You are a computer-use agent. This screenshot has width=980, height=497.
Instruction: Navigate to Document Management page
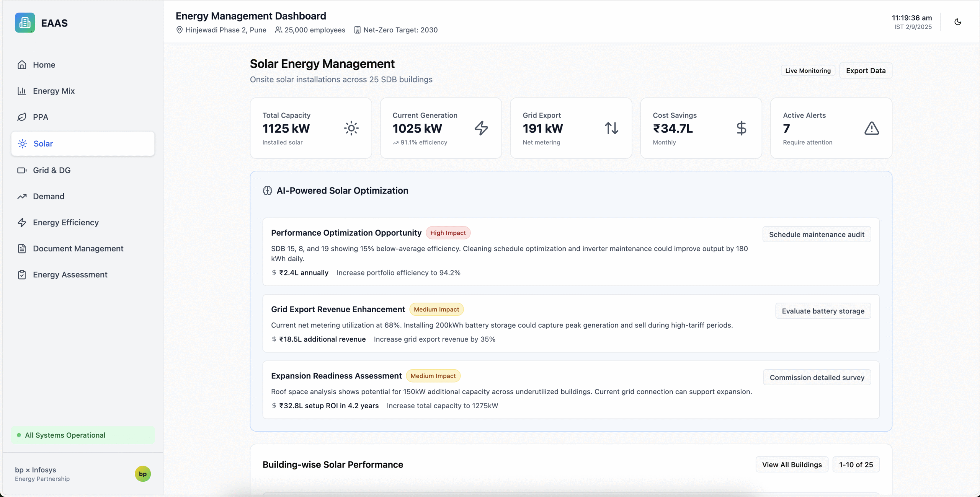(x=78, y=249)
